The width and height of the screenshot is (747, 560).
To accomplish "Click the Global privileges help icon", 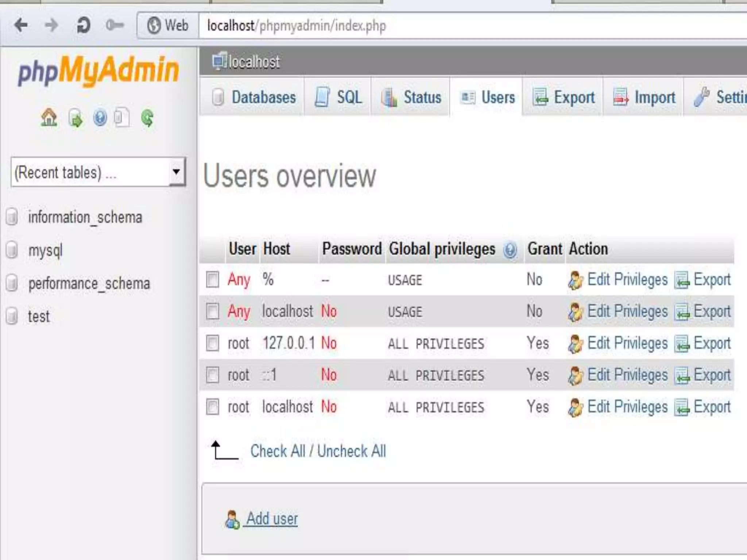I will coord(510,250).
